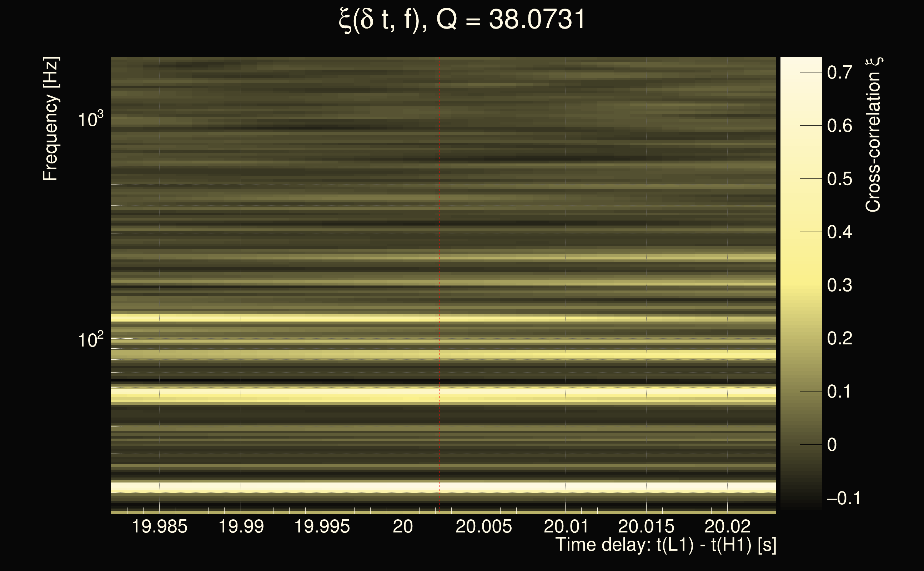Image resolution: width=924 pixels, height=571 pixels.
Task: Click the 20.02 x-axis tick label
Action: point(727,526)
